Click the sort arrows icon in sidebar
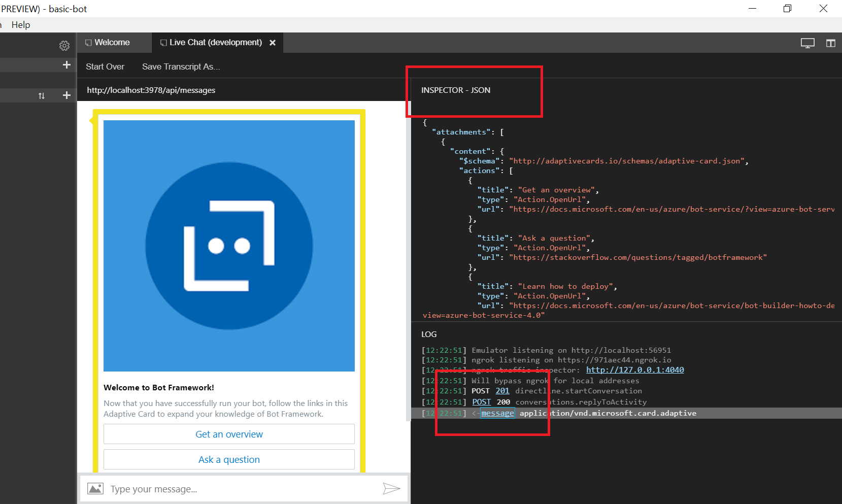Viewport: 842px width, 504px height. [x=42, y=95]
